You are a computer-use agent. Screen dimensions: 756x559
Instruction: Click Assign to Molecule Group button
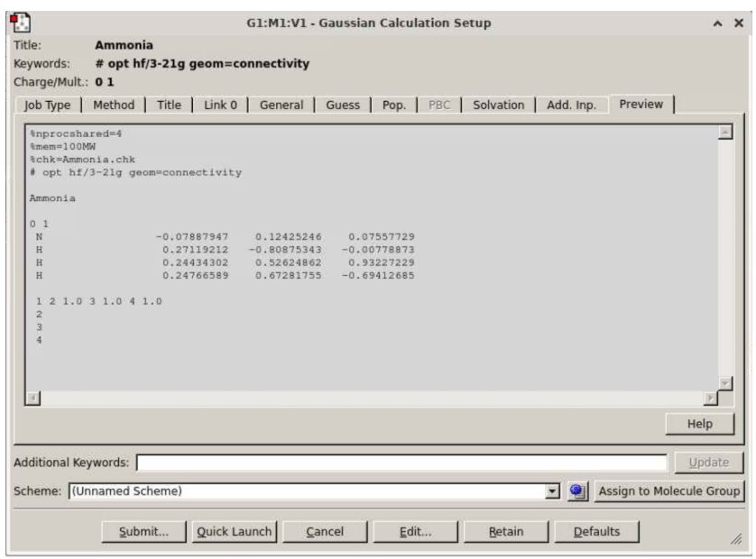668,491
